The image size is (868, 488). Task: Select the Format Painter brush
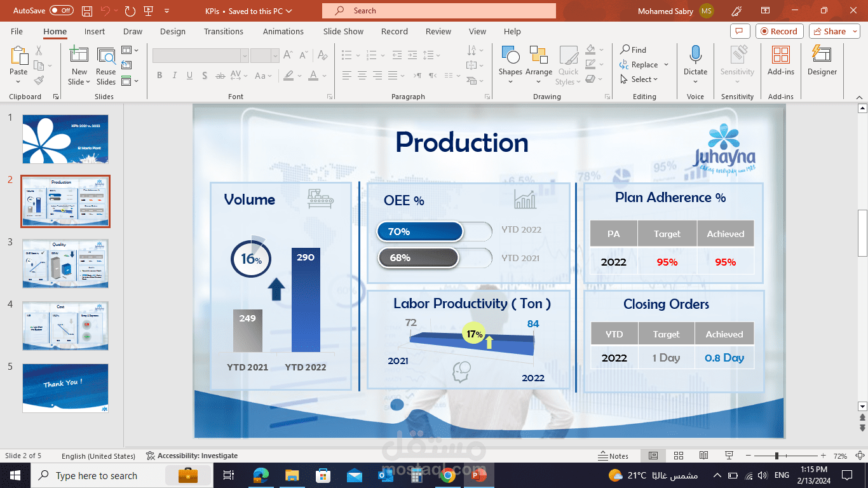click(39, 81)
